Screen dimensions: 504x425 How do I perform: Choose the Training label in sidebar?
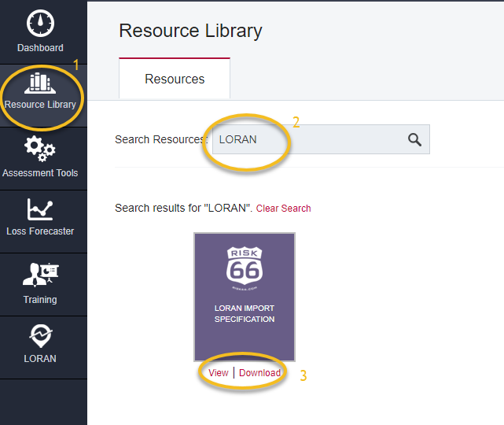(x=40, y=300)
